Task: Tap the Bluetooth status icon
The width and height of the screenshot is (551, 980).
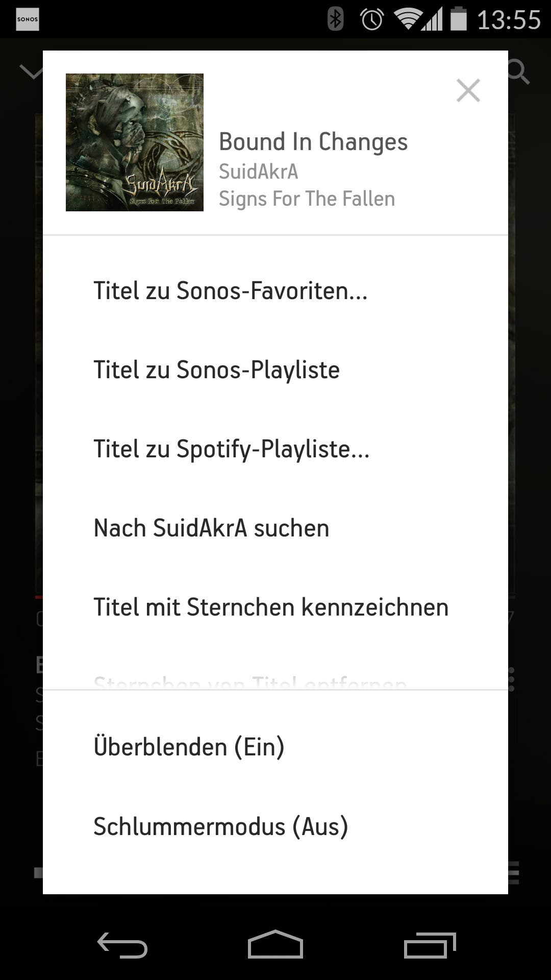Action: tap(335, 19)
